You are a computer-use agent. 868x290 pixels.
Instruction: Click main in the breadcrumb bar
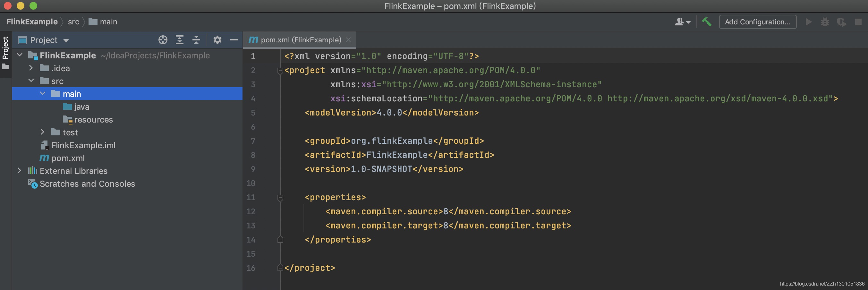click(103, 22)
